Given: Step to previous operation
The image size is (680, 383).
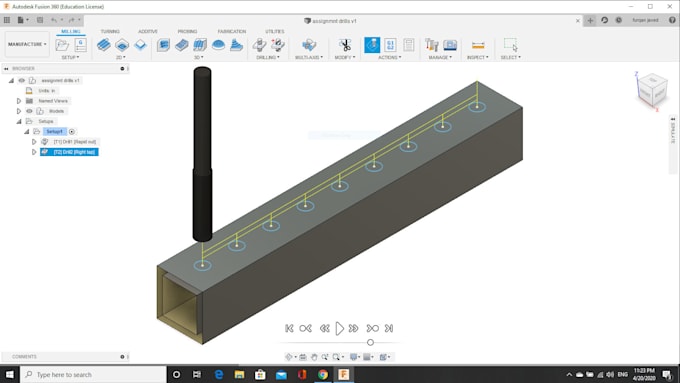Looking at the screenshot, I should (x=305, y=328).
